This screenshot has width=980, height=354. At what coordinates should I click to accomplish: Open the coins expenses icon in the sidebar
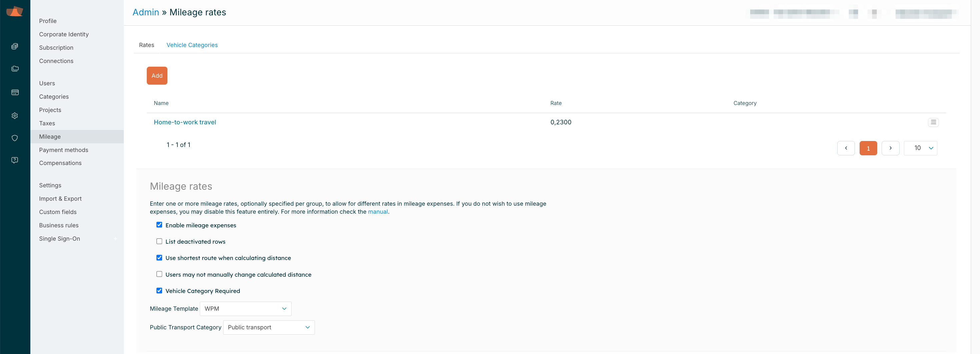pyautogui.click(x=15, y=46)
